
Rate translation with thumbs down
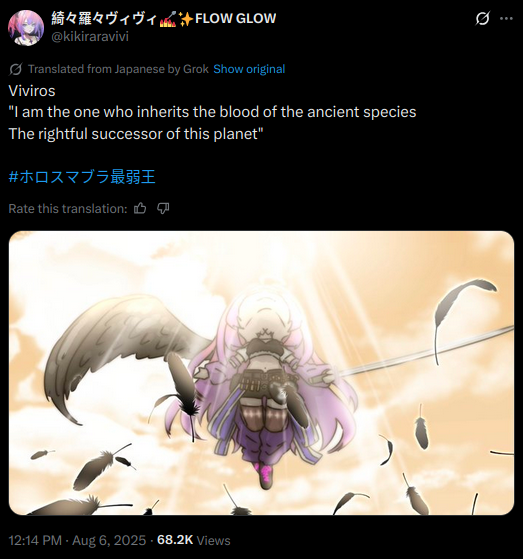tap(163, 208)
